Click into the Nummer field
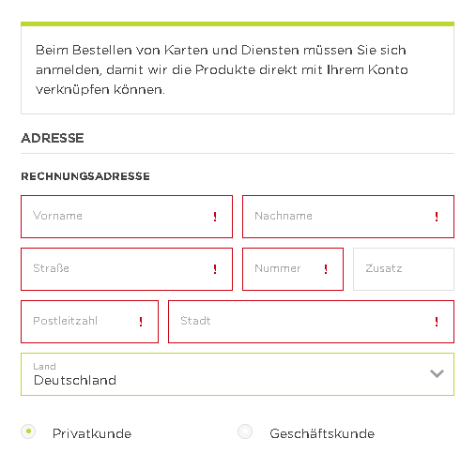 click(x=293, y=269)
